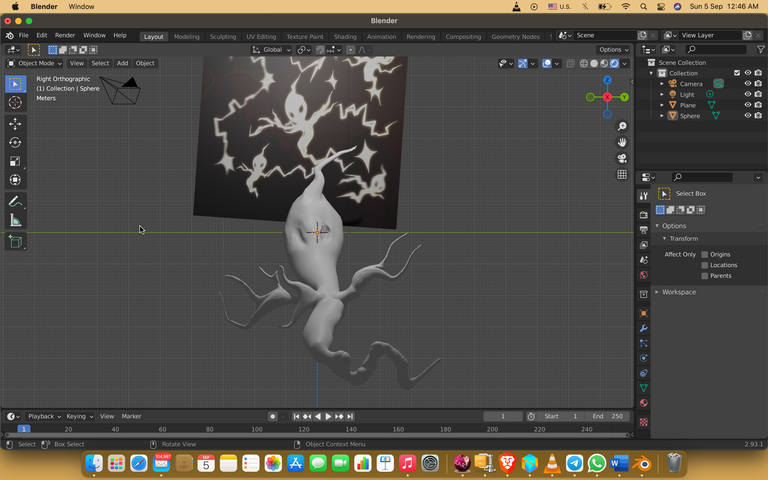
Task: Enable Affect Only Parents checkbox
Action: pyautogui.click(x=705, y=276)
